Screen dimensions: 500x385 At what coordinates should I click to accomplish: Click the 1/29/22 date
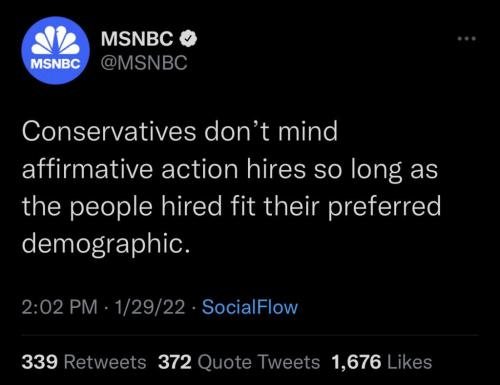coord(150,307)
